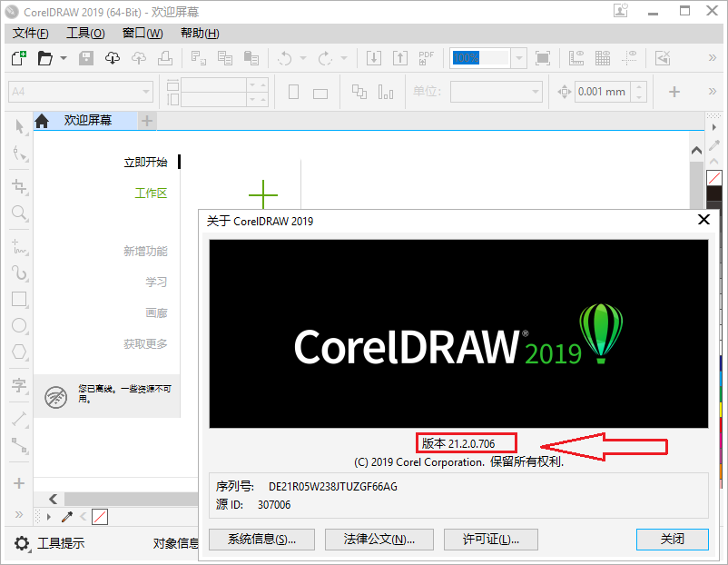728x565 pixels.
Task: Open the Tools menu
Action: coord(85,33)
